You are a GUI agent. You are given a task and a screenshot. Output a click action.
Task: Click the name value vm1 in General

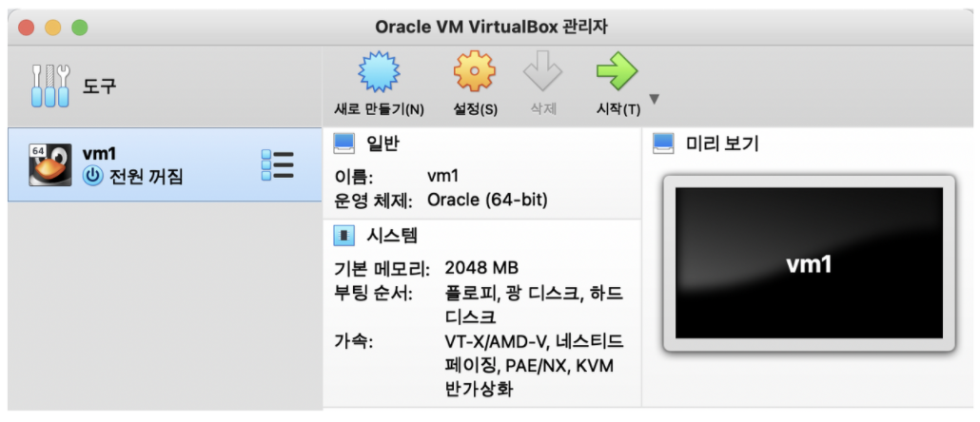(443, 176)
